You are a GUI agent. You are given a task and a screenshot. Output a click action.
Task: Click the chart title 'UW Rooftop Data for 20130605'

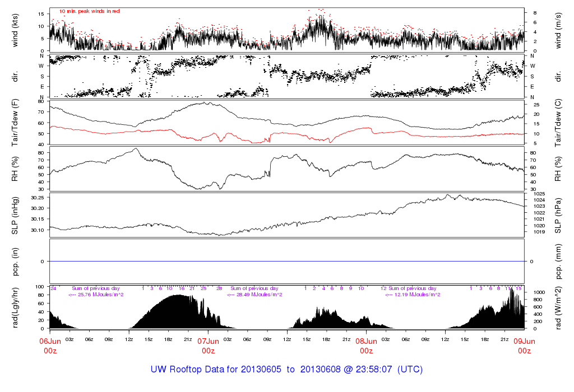[x=216, y=370]
